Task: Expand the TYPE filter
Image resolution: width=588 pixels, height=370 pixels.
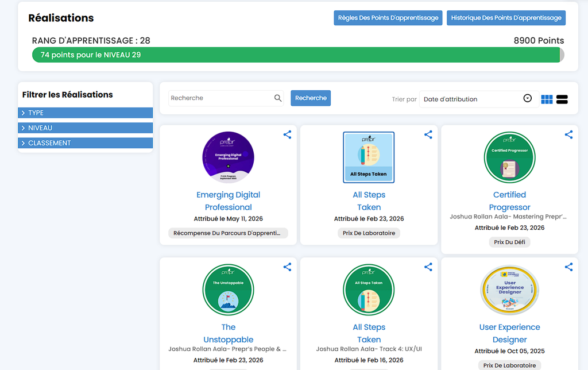Action: pos(85,113)
